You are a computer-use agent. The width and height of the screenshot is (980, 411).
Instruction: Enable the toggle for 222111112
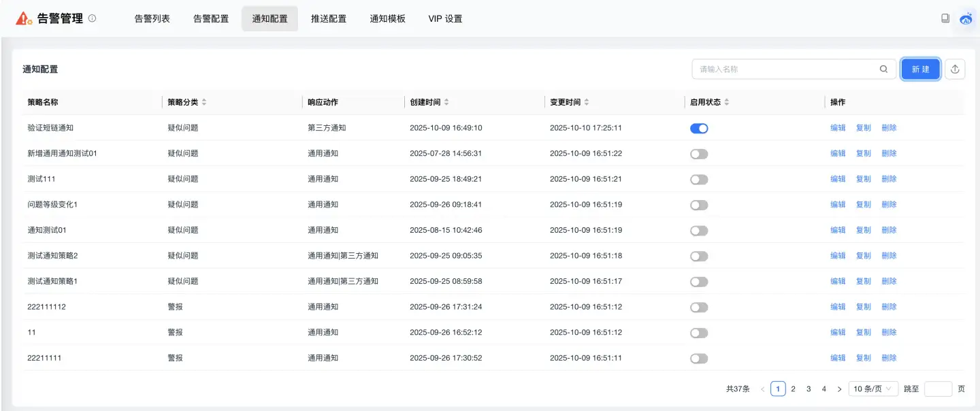(x=699, y=306)
